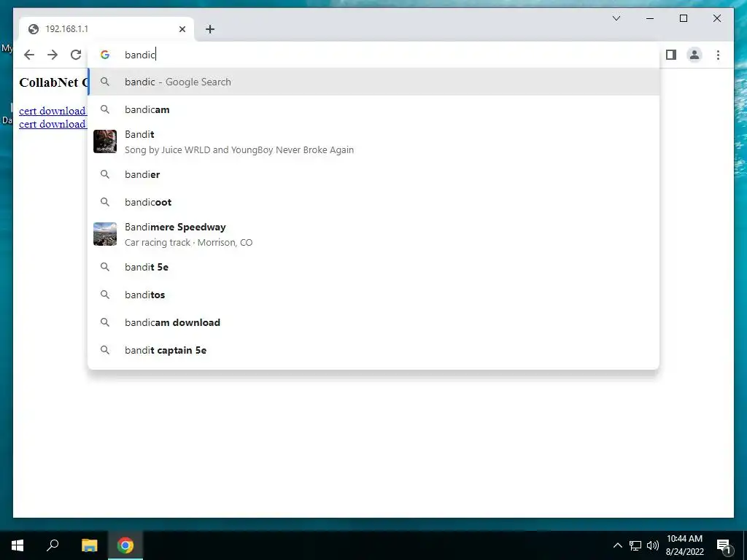The width and height of the screenshot is (747, 560).
Task: Select the 'bandicam' suggestion
Action: tap(373, 109)
